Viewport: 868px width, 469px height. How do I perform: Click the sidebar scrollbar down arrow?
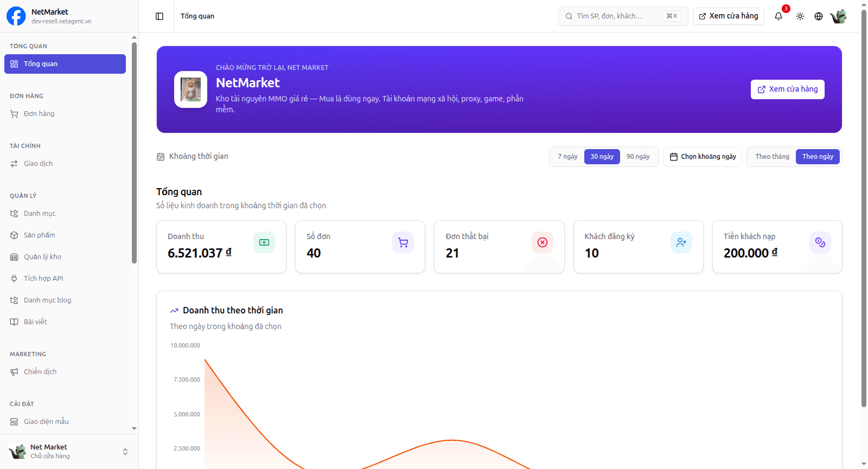[x=135, y=428]
